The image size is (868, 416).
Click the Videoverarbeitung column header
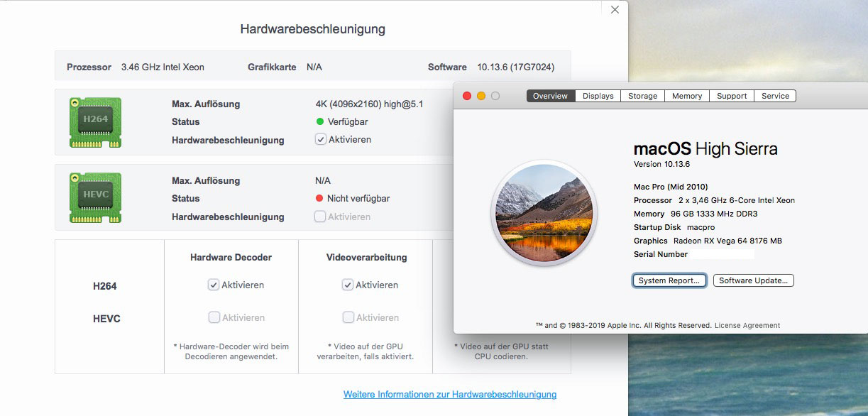tap(367, 257)
